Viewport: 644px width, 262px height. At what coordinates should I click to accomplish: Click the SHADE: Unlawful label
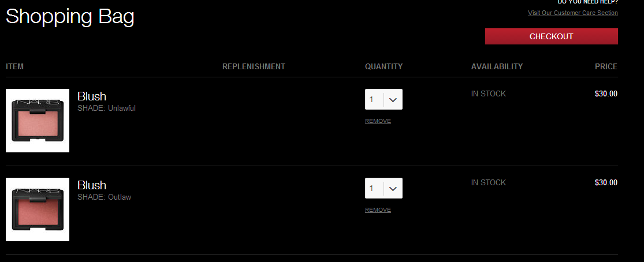(x=106, y=108)
